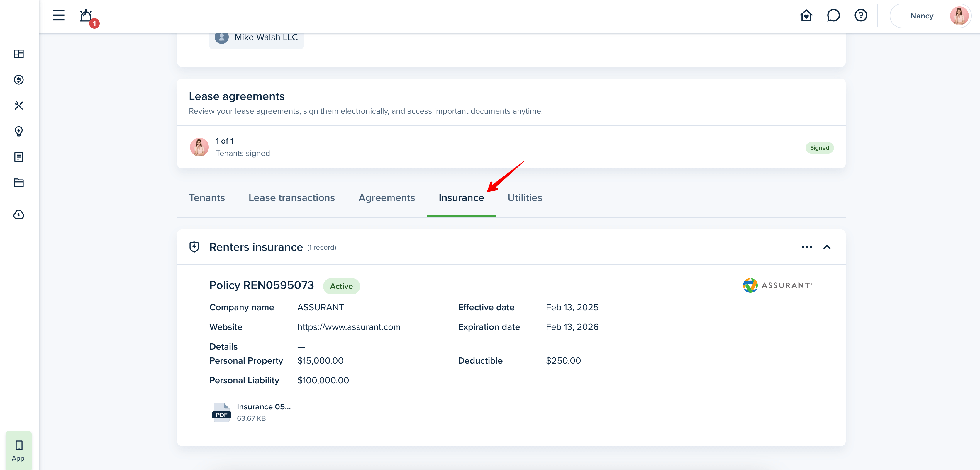
Task: Click the cloud download icon in sidebar
Action: (x=19, y=214)
